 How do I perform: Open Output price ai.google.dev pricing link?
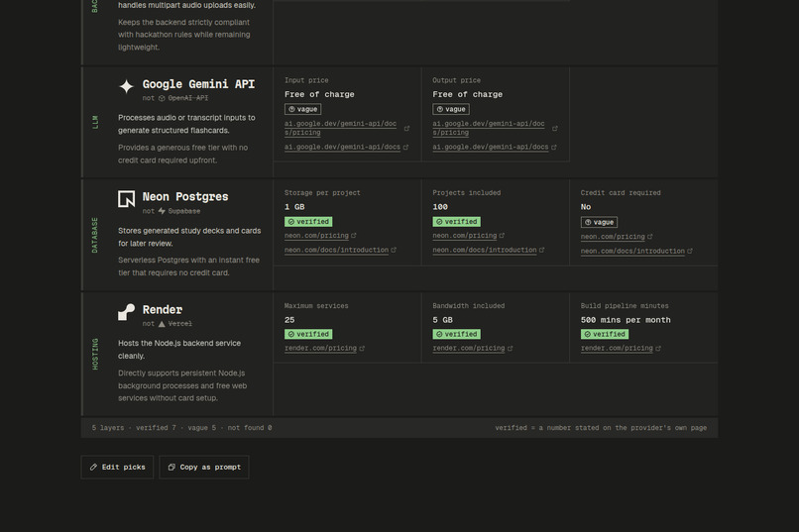[488, 128]
